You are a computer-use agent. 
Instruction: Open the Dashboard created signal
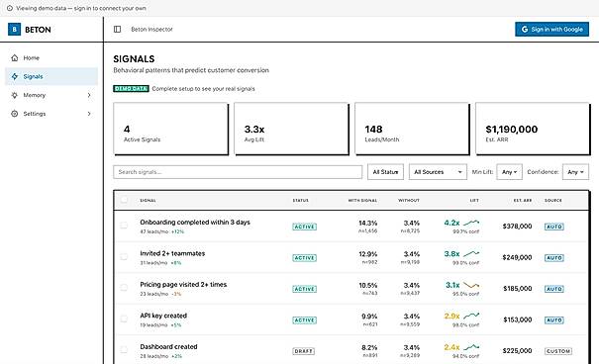click(x=168, y=347)
